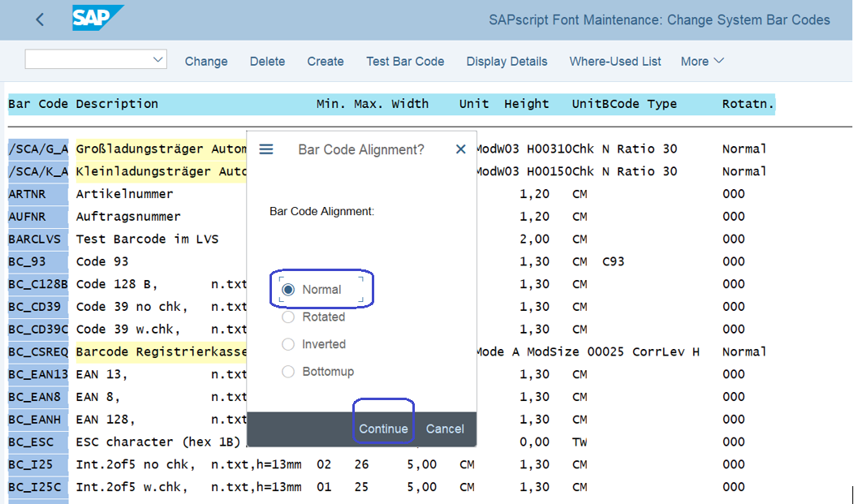Click Display Details
The width and height of the screenshot is (854, 504).
507,61
